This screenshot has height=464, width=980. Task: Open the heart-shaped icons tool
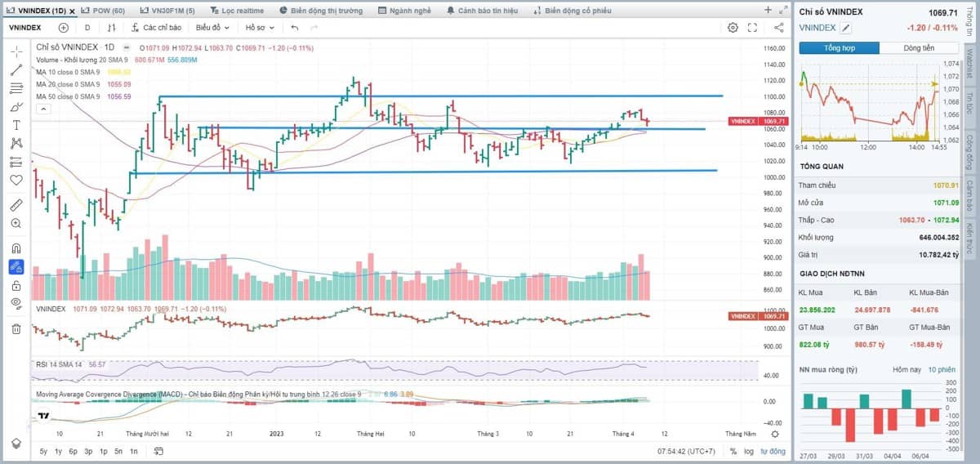click(x=16, y=180)
